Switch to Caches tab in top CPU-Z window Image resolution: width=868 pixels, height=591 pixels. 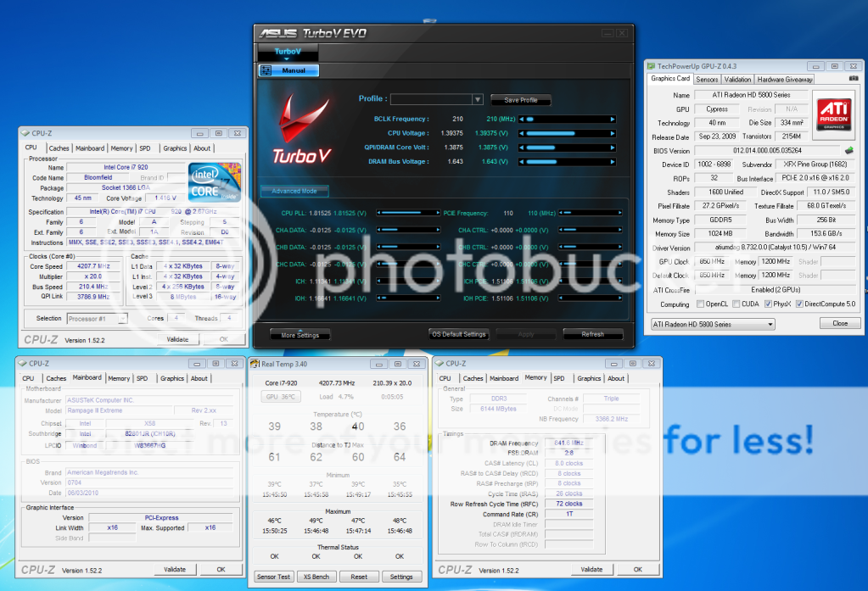[59, 148]
